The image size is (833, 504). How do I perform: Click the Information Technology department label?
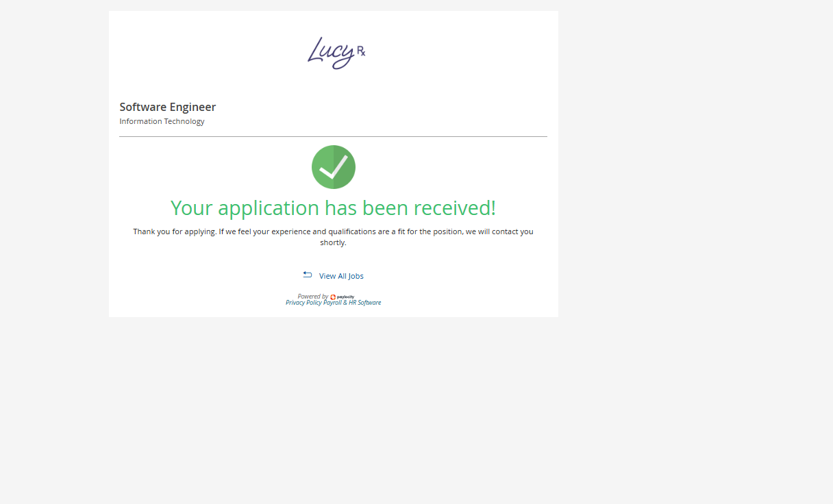(x=162, y=121)
